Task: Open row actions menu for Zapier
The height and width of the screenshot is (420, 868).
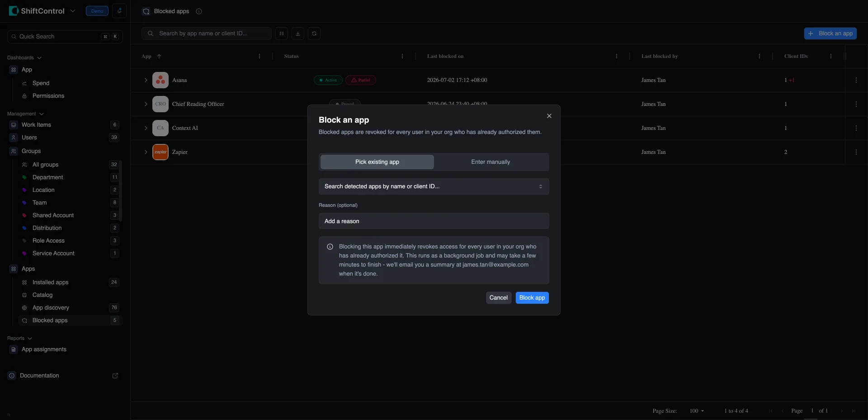Action: 856,152
